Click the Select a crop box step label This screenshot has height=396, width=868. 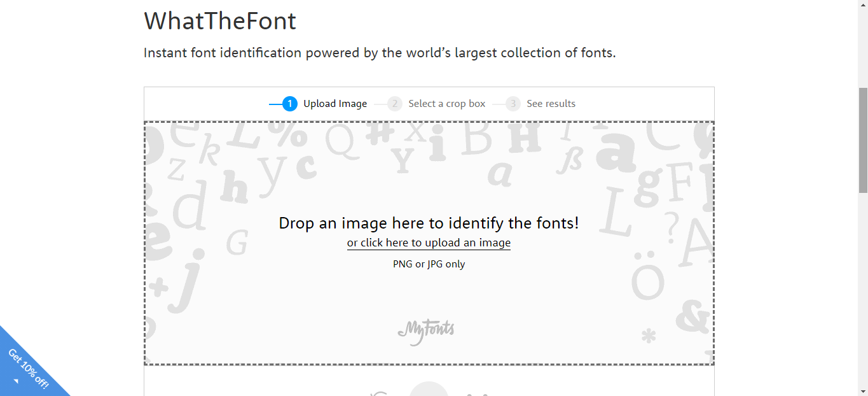(x=446, y=103)
